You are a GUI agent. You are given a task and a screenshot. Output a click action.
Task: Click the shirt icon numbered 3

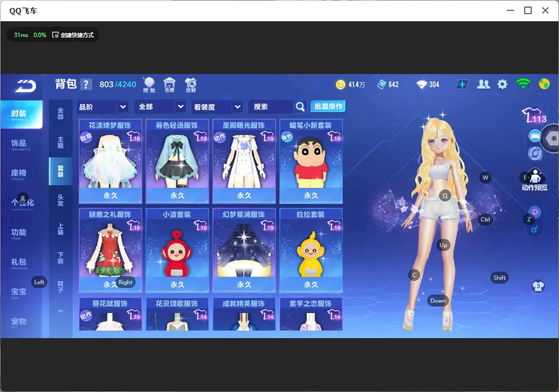coord(538,286)
